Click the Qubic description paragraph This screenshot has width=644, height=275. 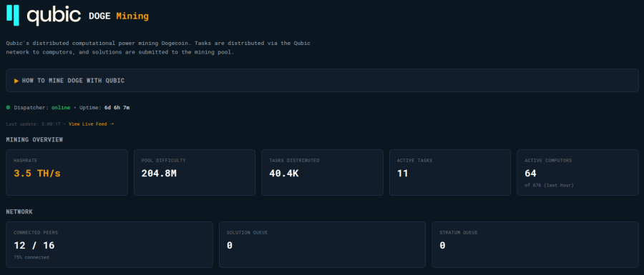pyautogui.click(x=158, y=48)
